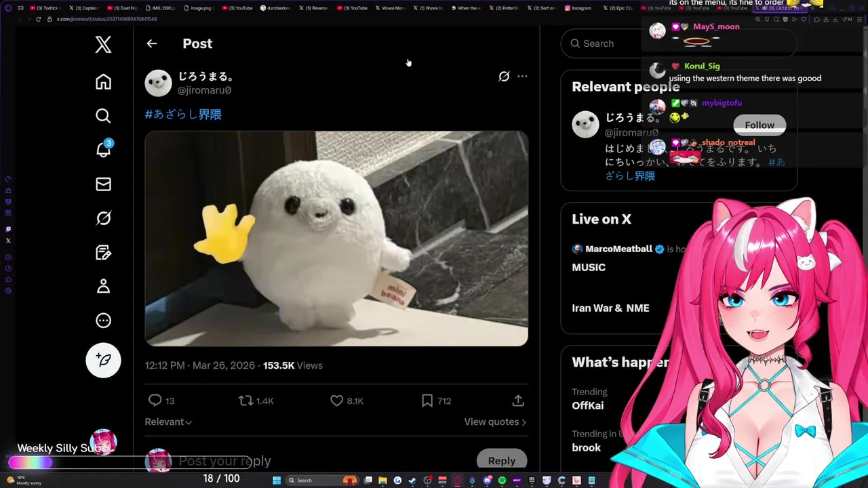Open Discord on taskbar

click(x=488, y=481)
